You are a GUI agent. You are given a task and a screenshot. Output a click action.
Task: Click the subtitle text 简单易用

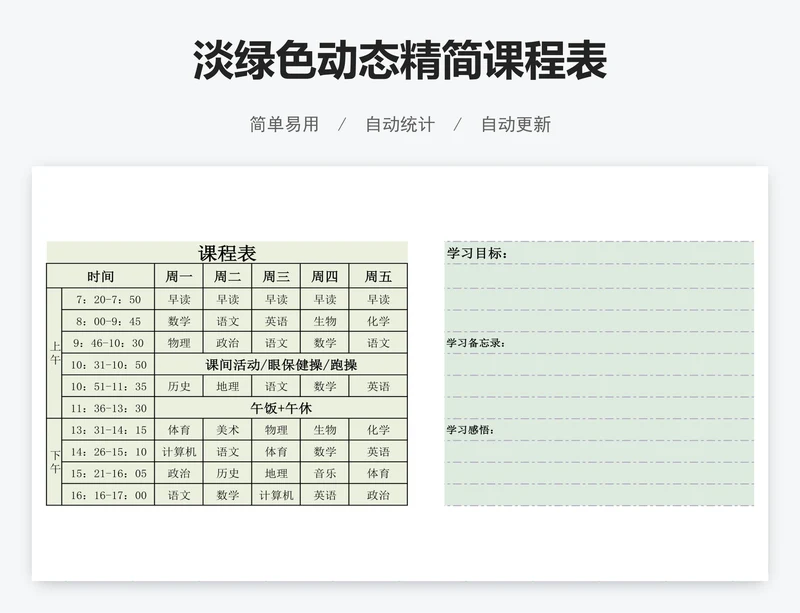point(284,124)
